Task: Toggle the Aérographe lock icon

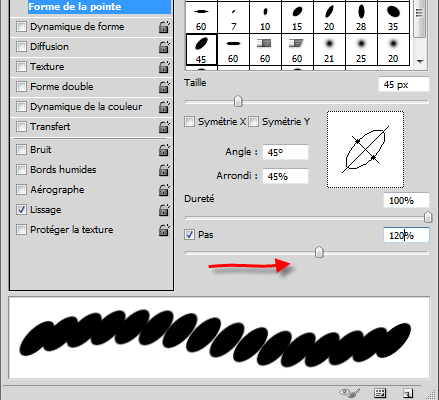Action: click(164, 190)
